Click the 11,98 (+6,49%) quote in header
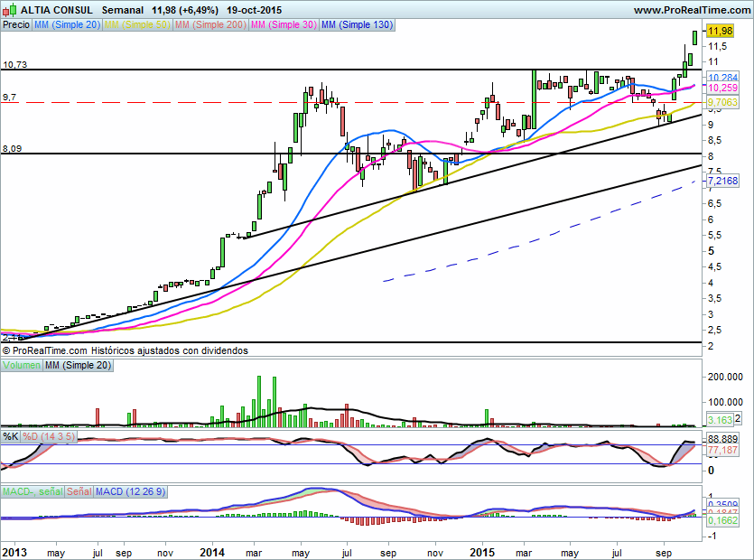This screenshot has width=754, height=560. click(x=184, y=10)
